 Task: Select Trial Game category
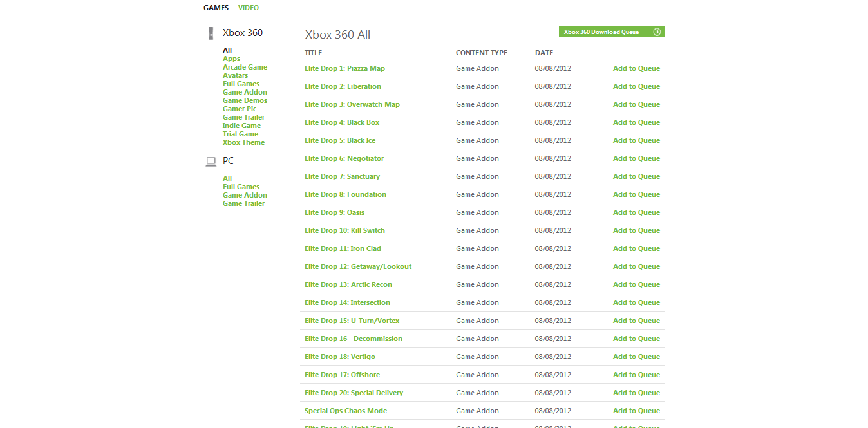click(240, 134)
